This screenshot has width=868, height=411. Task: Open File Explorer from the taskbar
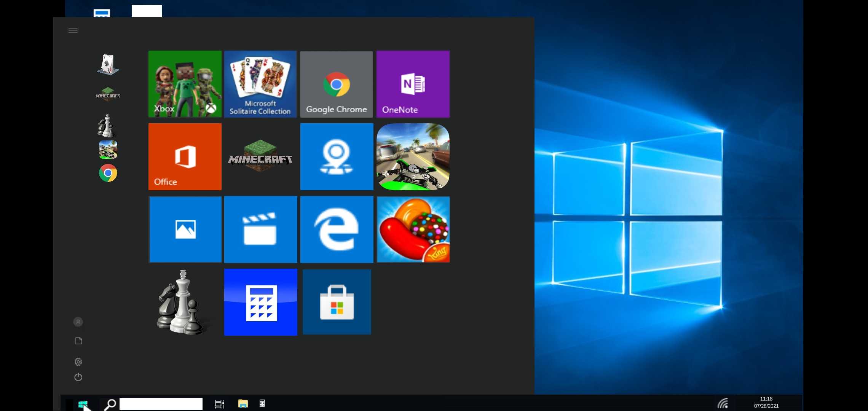(243, 404)
